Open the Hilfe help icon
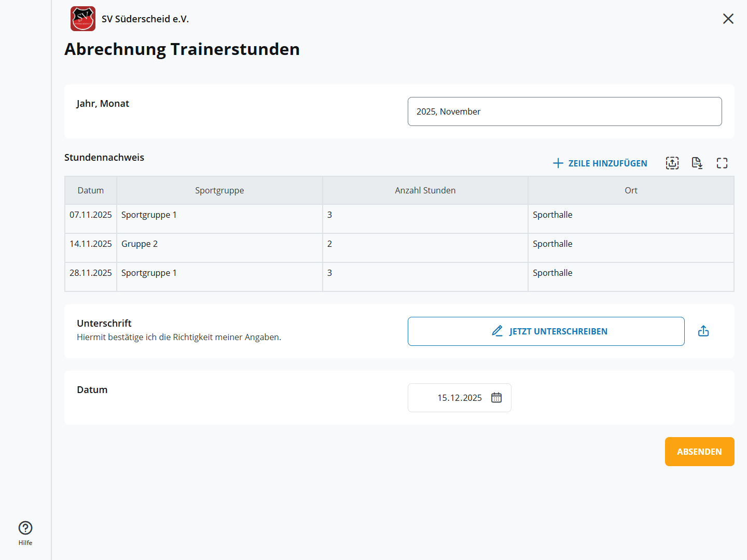 (x=25, y=528)
